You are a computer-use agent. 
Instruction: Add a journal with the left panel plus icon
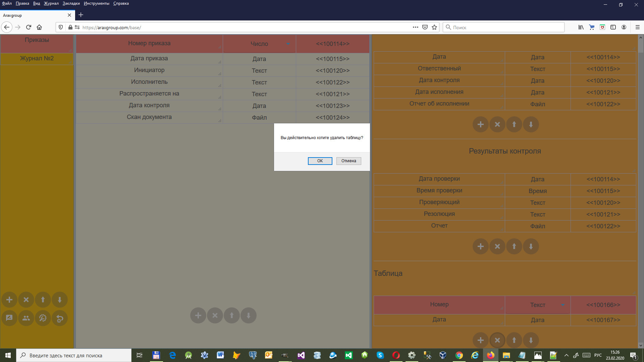[9, 300]
